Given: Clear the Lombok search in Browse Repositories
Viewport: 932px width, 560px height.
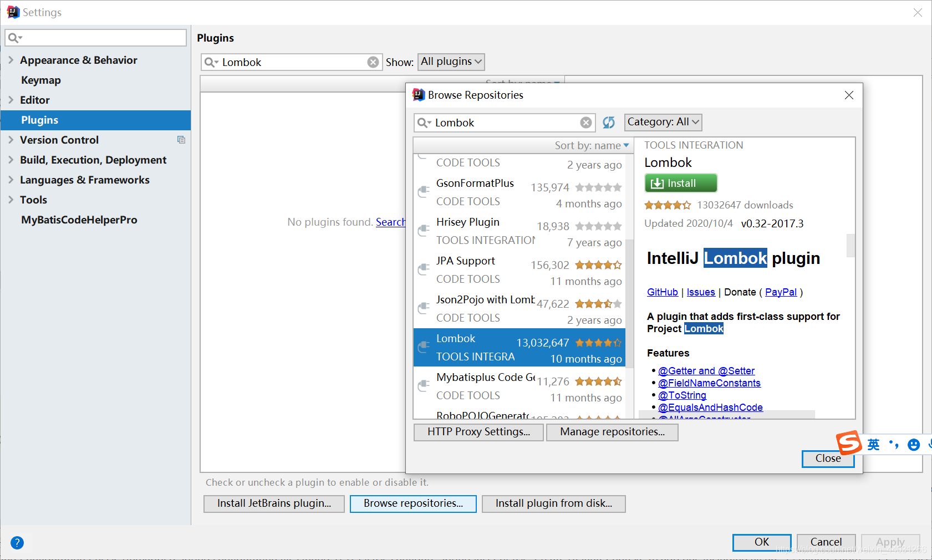Looking at the screenshot, I should (586, 123).
